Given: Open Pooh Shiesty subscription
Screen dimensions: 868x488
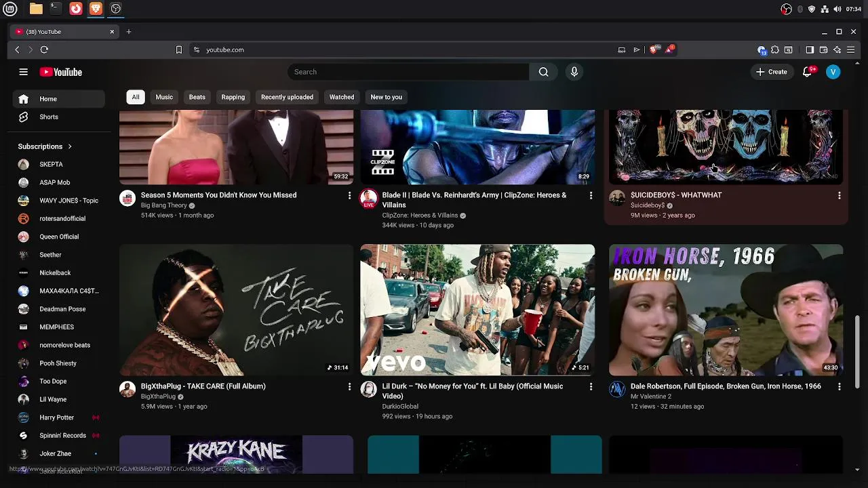Looking at the screenshot, I should pyautogui.click(x=58, y=363).
